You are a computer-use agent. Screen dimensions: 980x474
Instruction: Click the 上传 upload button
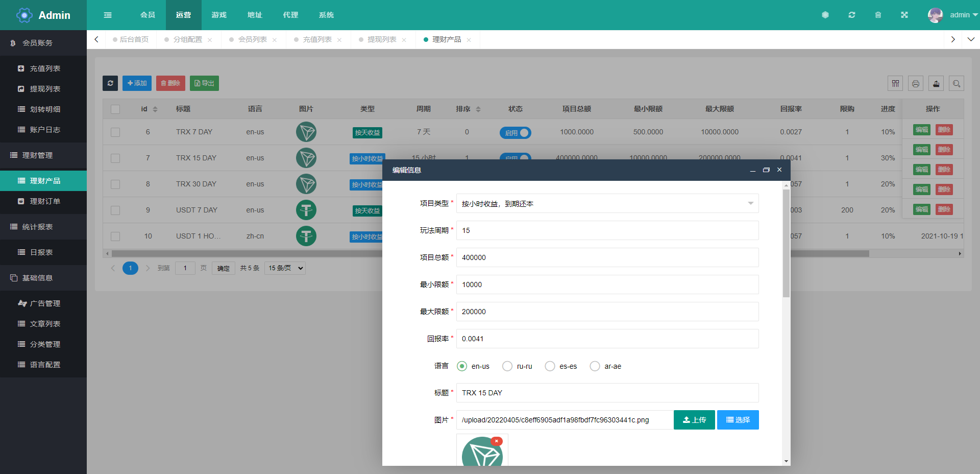point(694,420)
